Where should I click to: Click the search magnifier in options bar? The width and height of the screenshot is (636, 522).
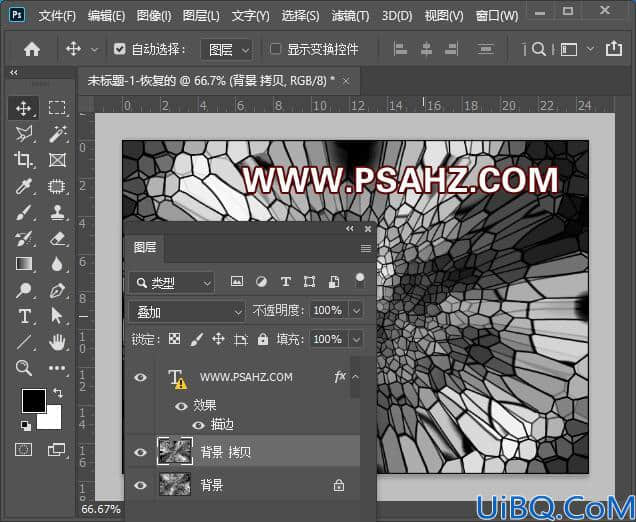pos(539,49)
